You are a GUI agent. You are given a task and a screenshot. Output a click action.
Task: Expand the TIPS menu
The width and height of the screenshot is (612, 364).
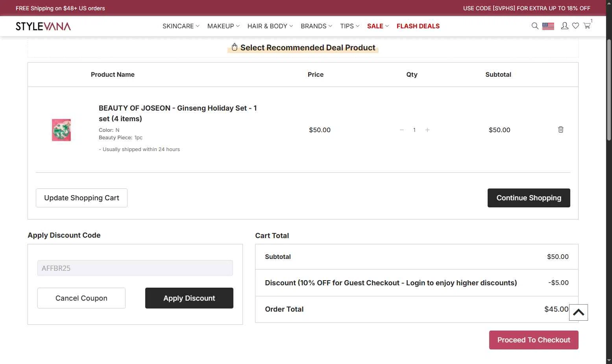click(350, 26)
